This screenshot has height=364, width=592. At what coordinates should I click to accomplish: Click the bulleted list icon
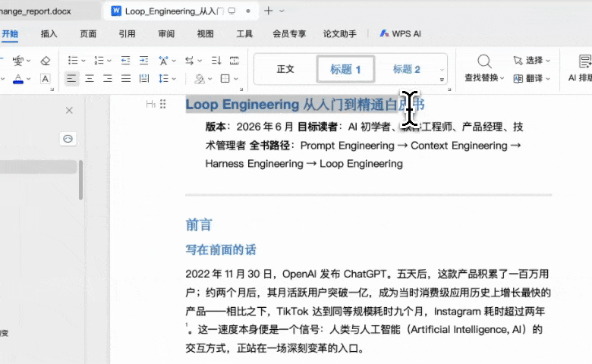coord(73,61)
